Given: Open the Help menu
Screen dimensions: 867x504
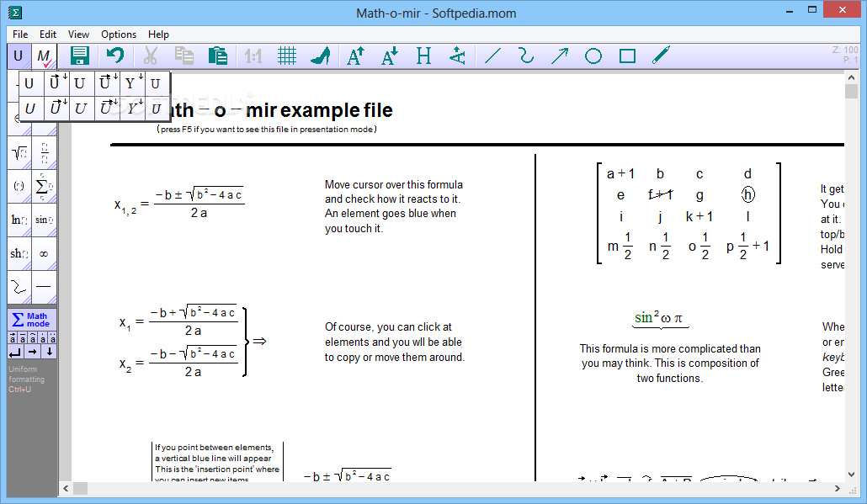Looking at the screenshot, I should [x=159, y=34].
